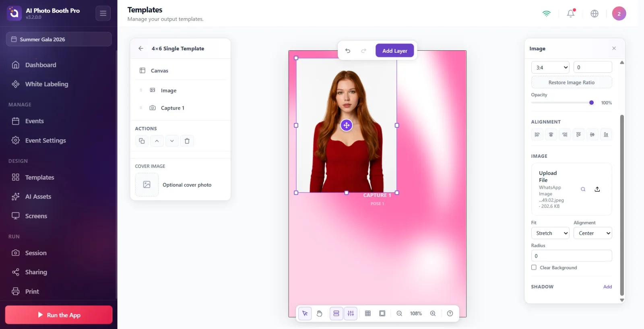Click the optional cover photo placeholder
644x329 pixels.
pyautogui.click(x=147, y=184)
